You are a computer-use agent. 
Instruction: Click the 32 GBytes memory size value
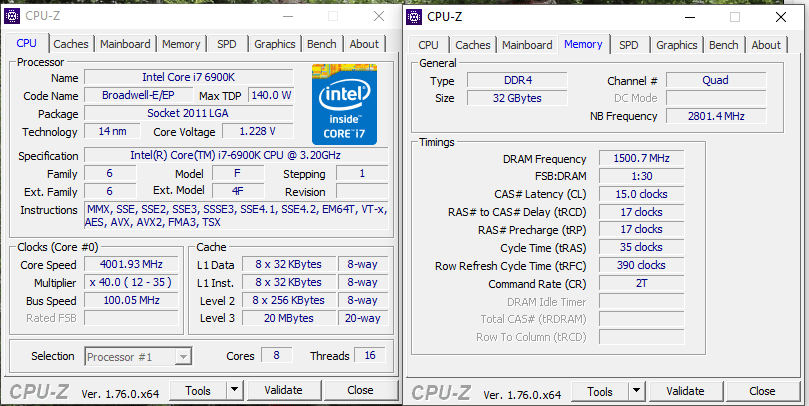pos(517,98)
